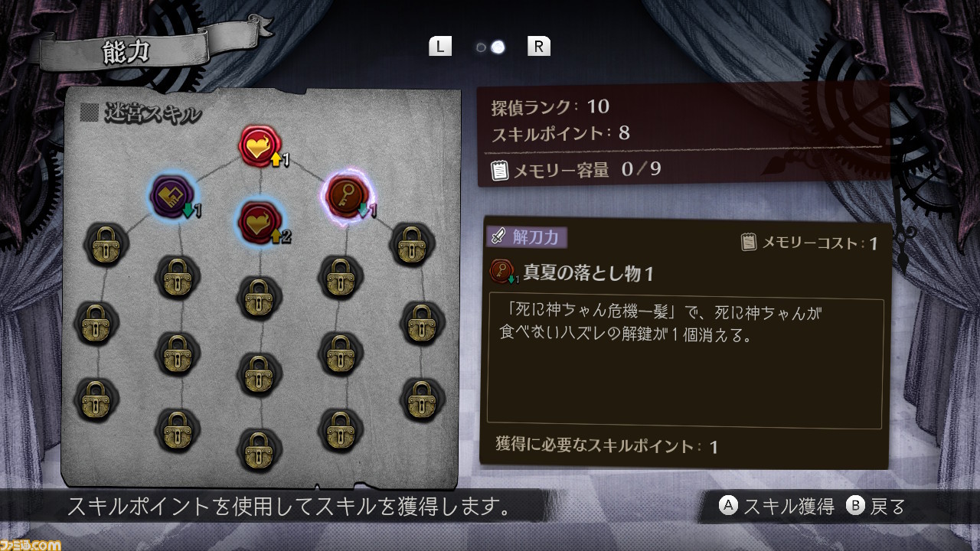Switch page with the R button
The height and width of the screenshot is (551, 980).
tap(539, 47)
